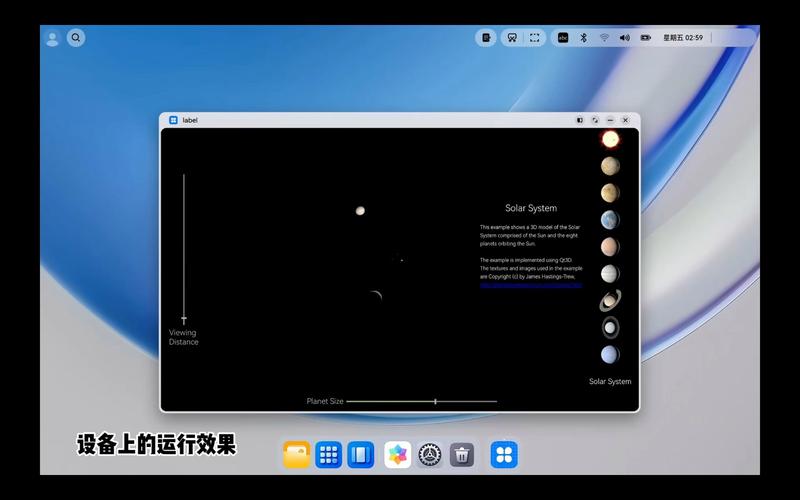Open the blue book-style dock icon

coord(361,455)
